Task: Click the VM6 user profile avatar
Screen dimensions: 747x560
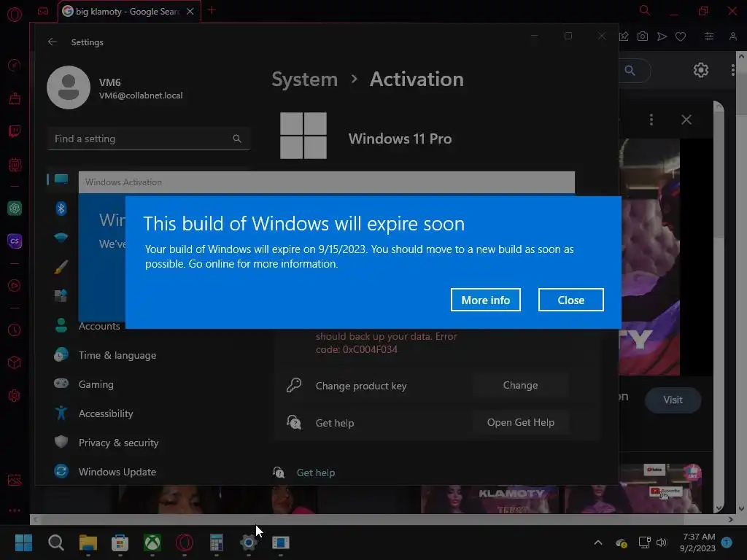Action: coord(69,87)
